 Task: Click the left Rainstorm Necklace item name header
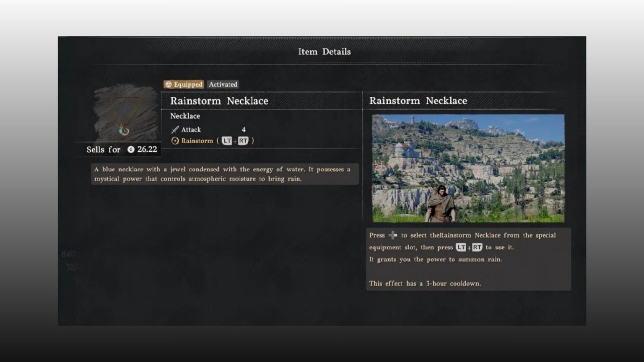[219, 101]
